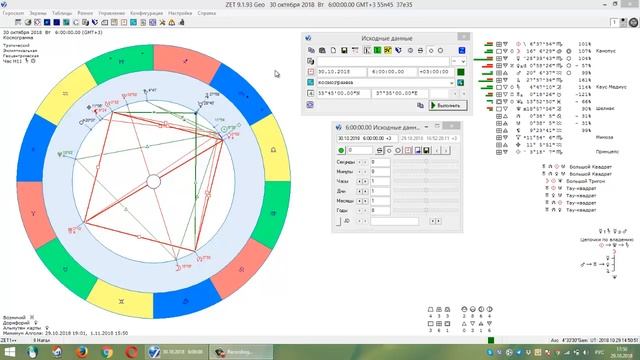Click the Дни slider
This screenshot has width=640, height=360.
(426, 191)
